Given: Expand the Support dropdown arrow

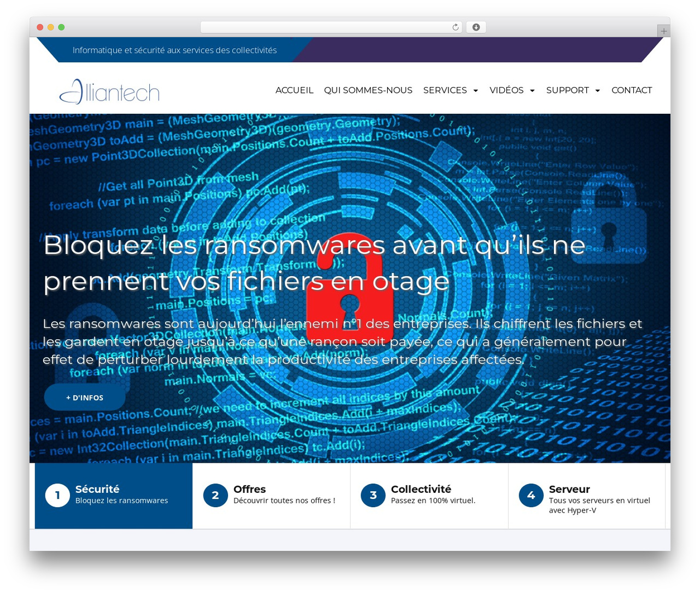Looking at the screenshot, I should point(598,91).
